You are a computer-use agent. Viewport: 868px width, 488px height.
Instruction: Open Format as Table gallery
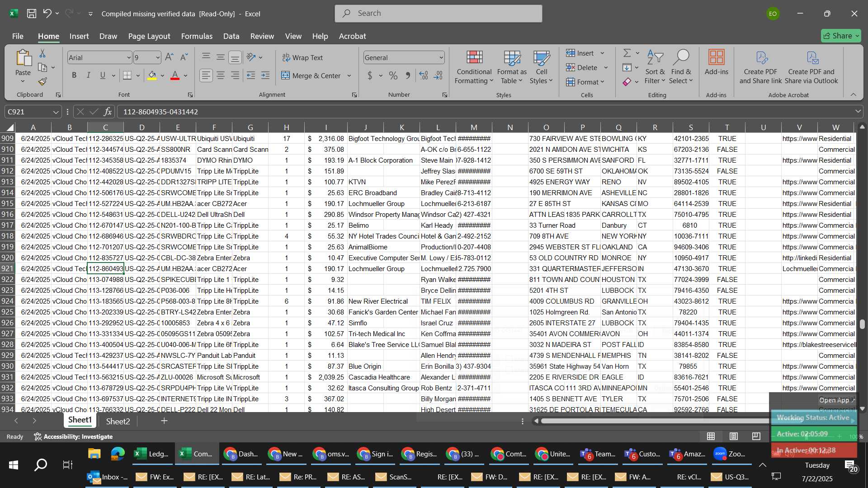(512, 67)
